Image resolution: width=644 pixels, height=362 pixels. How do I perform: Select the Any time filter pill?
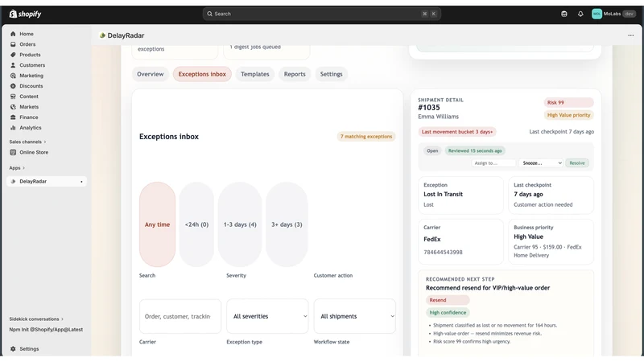point(157,224)
